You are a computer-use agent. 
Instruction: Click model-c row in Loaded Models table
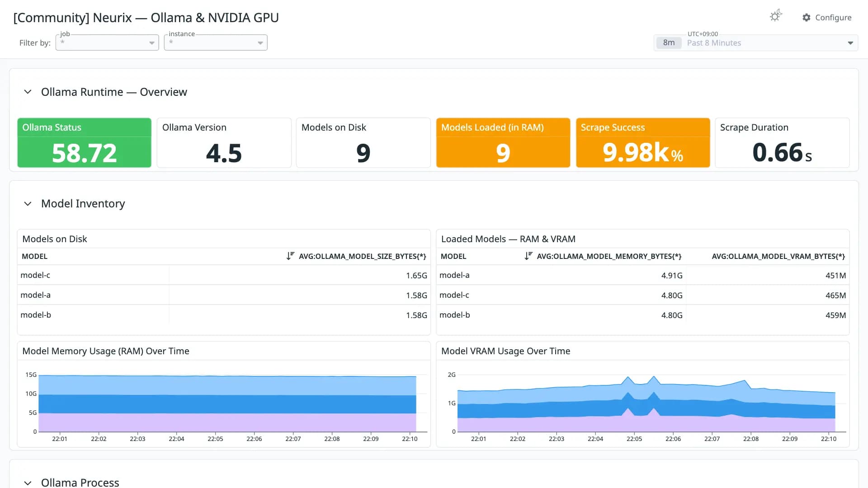tap(643, 295)
